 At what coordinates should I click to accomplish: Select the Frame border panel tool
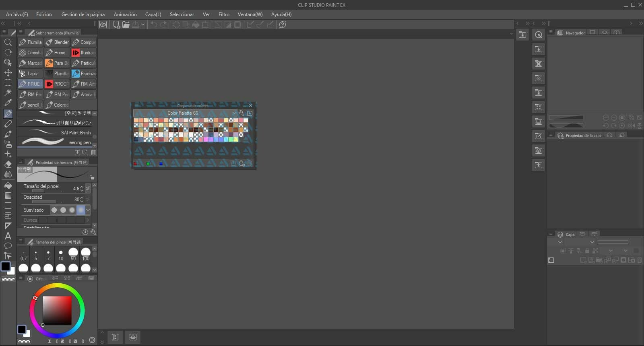(x=8, y=216)
